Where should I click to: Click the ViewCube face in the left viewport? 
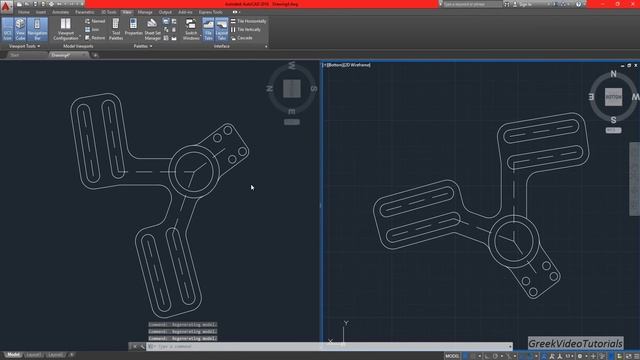coord(292,89)
